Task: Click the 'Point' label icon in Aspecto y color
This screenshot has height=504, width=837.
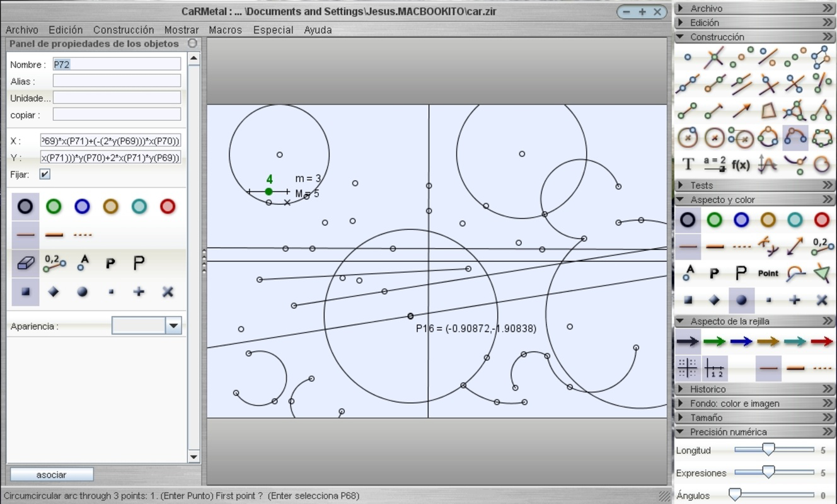Action: coord(768,273)
